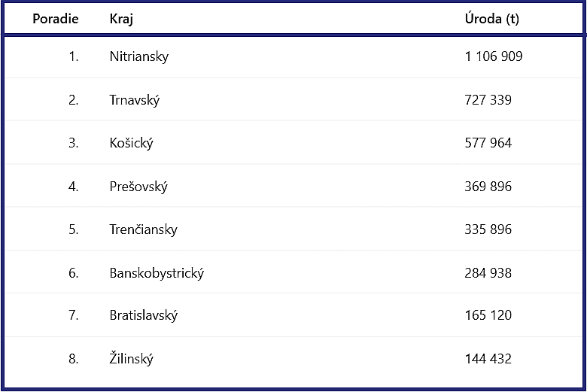Click the yield value 369 896
587x392 pixels.
pyautogui.click(x=488, y=187)
